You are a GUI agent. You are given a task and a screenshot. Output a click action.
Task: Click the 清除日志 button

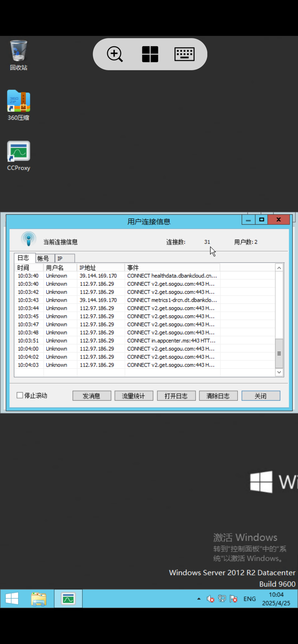218,396
